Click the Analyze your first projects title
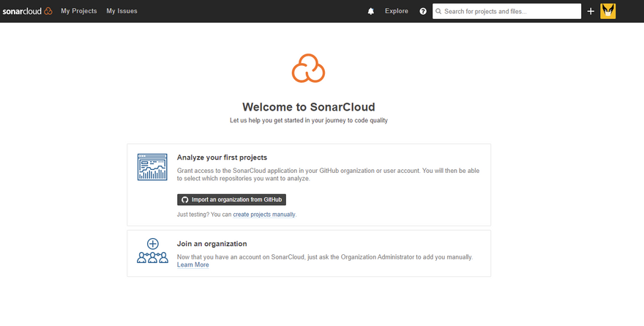This screenshot has height=326, width=644. [x=222, y=158]
